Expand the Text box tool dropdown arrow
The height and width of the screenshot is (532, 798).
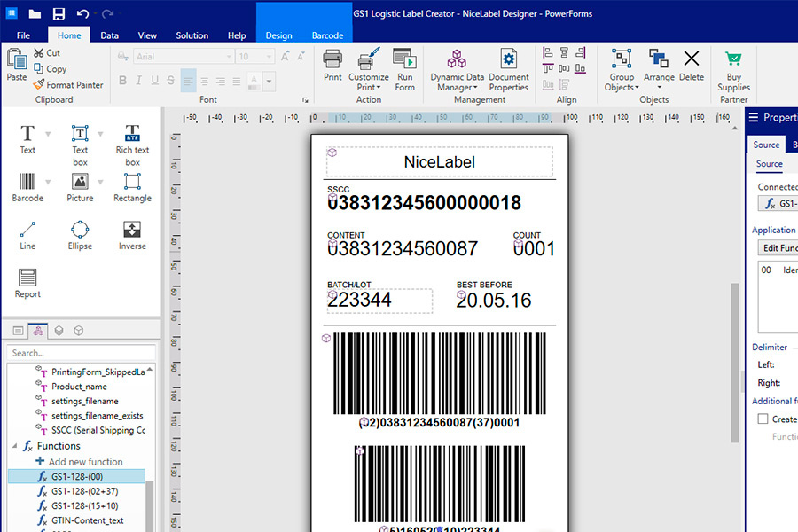click(x=100, y=135)
